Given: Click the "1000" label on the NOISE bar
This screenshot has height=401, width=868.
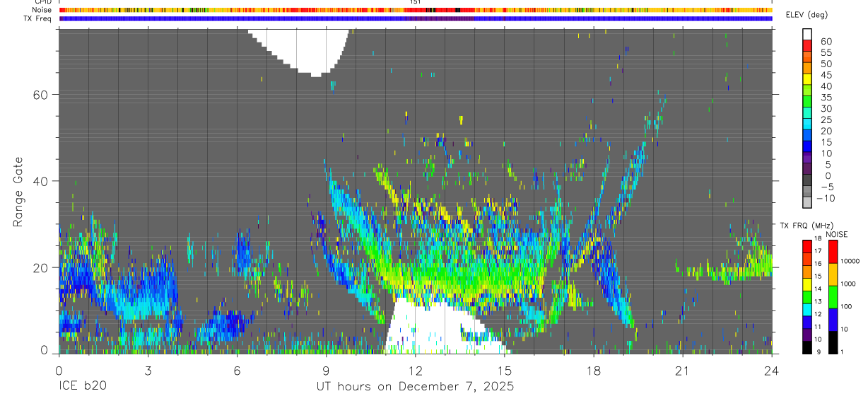Looking at the screenshot, I should [849, 284].
